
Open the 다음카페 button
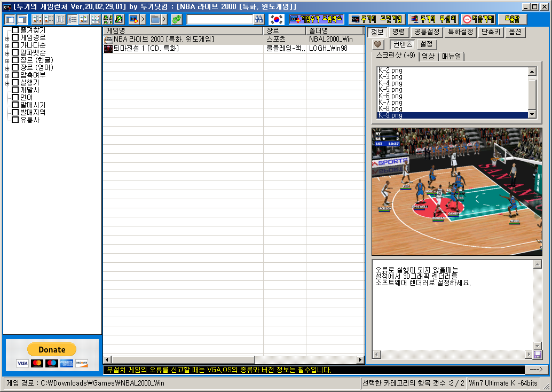tap(479, 19)
